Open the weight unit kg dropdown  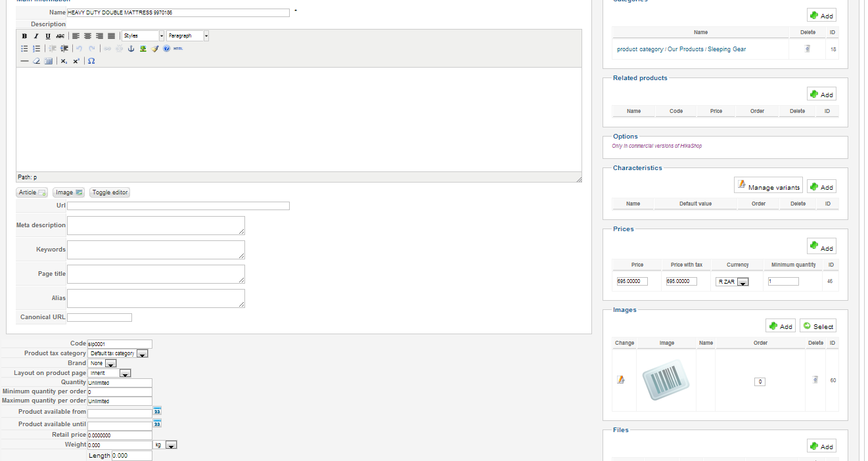pos(165,445)
